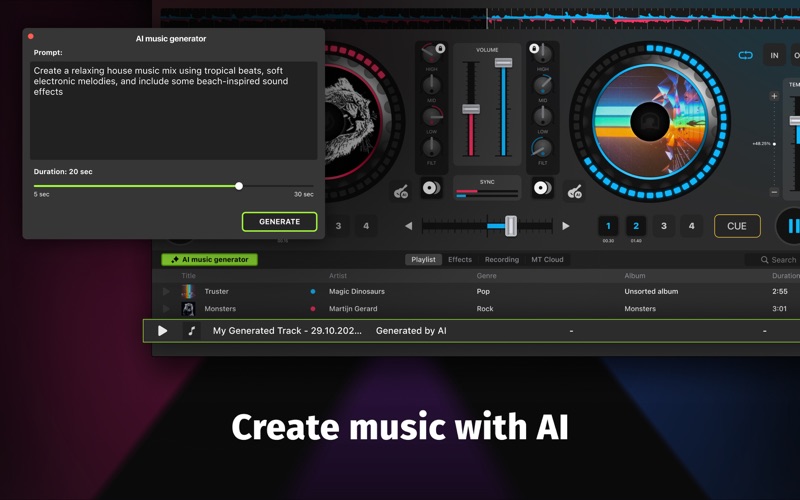Trigger hot cue 4 on the left deck
The image size is (800, 500).
[366, 226]
